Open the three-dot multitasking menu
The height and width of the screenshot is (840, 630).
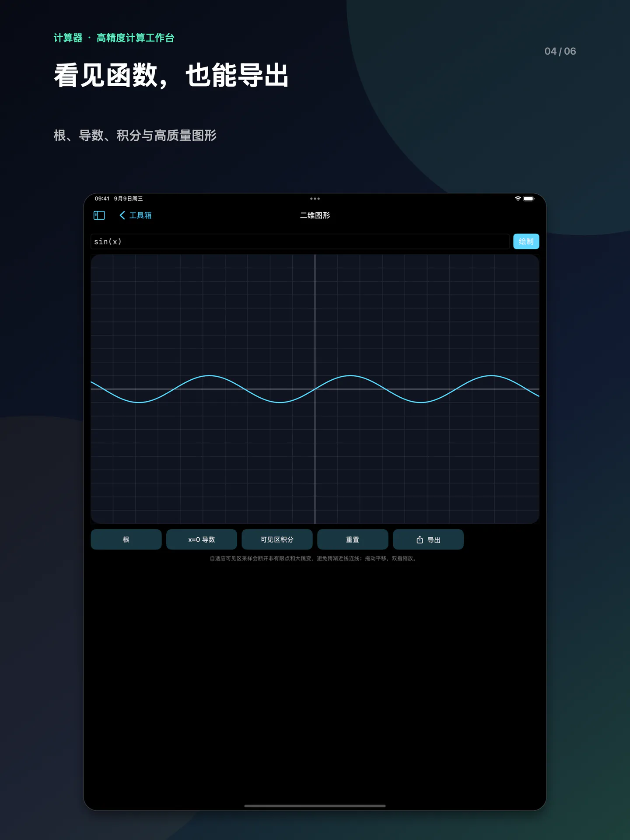pyautogui.click(x=315, y=199)
